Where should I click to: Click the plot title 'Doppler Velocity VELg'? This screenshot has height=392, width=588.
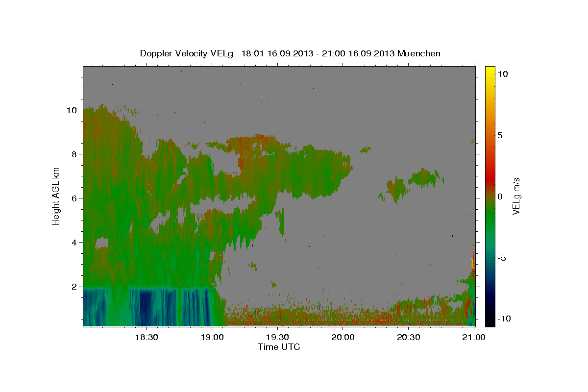pyautogui.click(x=187, y=53)
